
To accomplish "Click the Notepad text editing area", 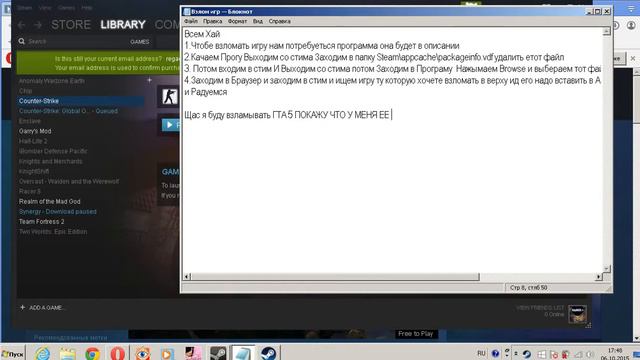I will (392, 150).
